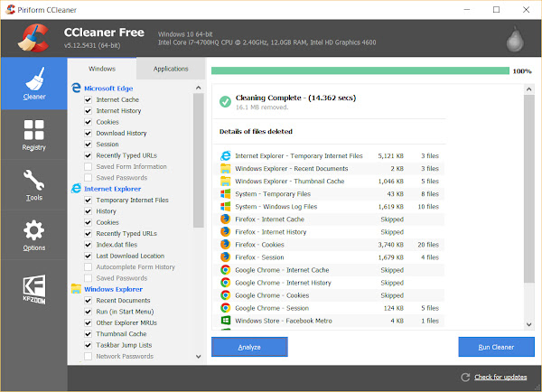
Task: Select the Google Chrome - Cookies row text
Action: coord(272,295)
